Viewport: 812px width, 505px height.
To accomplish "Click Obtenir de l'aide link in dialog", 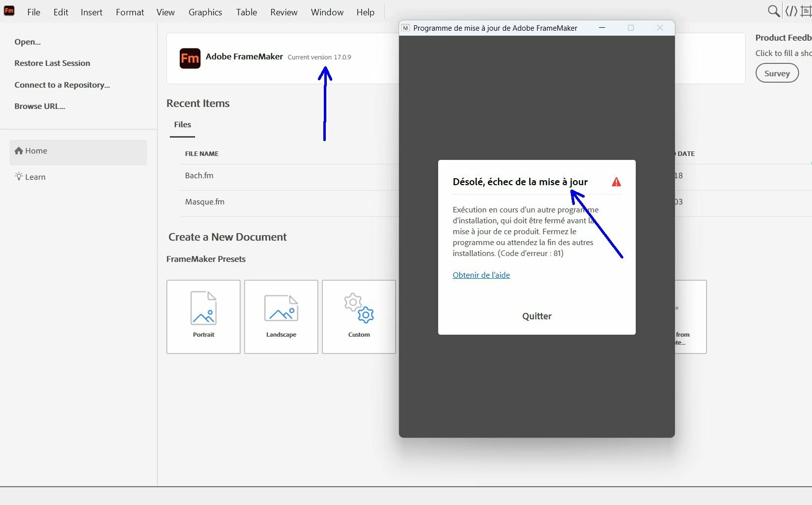I will point(481,275).
